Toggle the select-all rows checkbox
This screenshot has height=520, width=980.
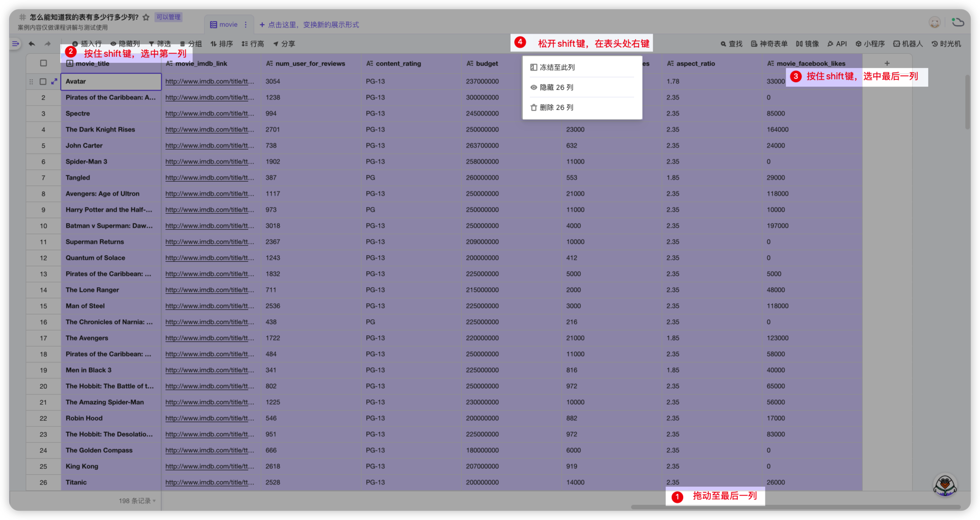[44, 63]
